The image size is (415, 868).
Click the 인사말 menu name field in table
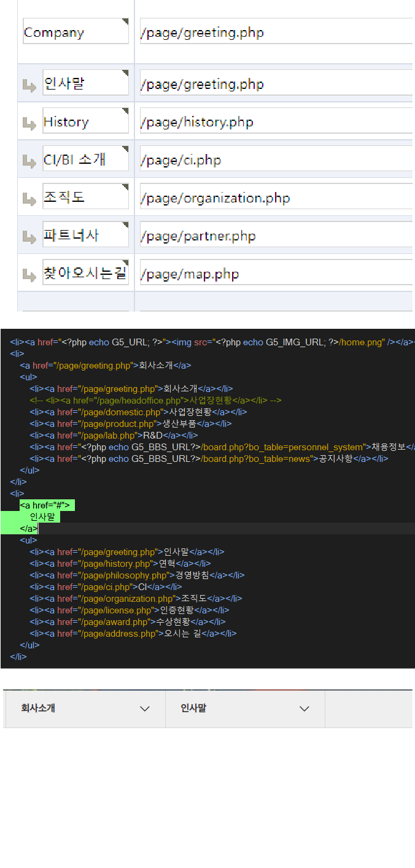point(86,82)
